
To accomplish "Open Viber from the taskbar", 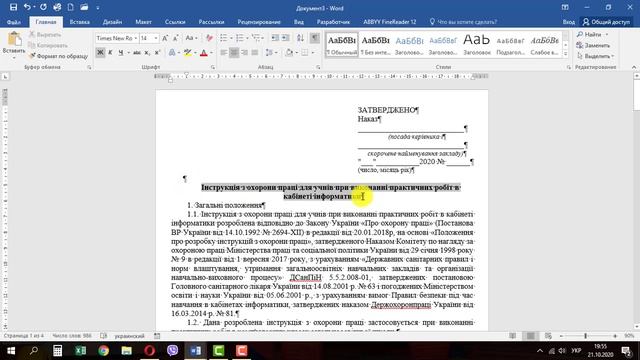I will click(173, 351).
